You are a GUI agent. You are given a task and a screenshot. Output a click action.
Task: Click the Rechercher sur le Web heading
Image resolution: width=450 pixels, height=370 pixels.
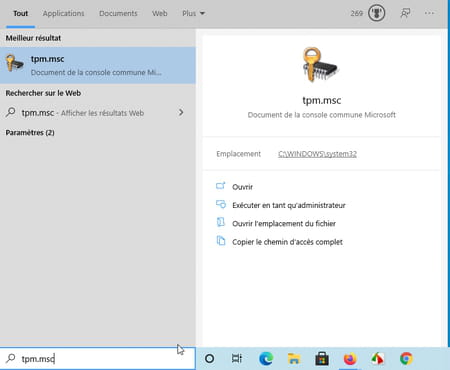(43, 93)
